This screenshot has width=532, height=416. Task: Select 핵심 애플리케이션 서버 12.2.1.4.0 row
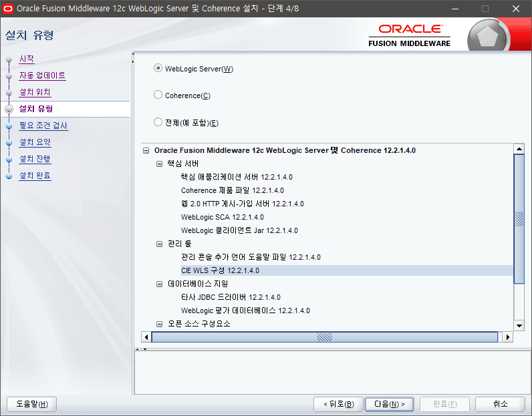coord(237,177)
